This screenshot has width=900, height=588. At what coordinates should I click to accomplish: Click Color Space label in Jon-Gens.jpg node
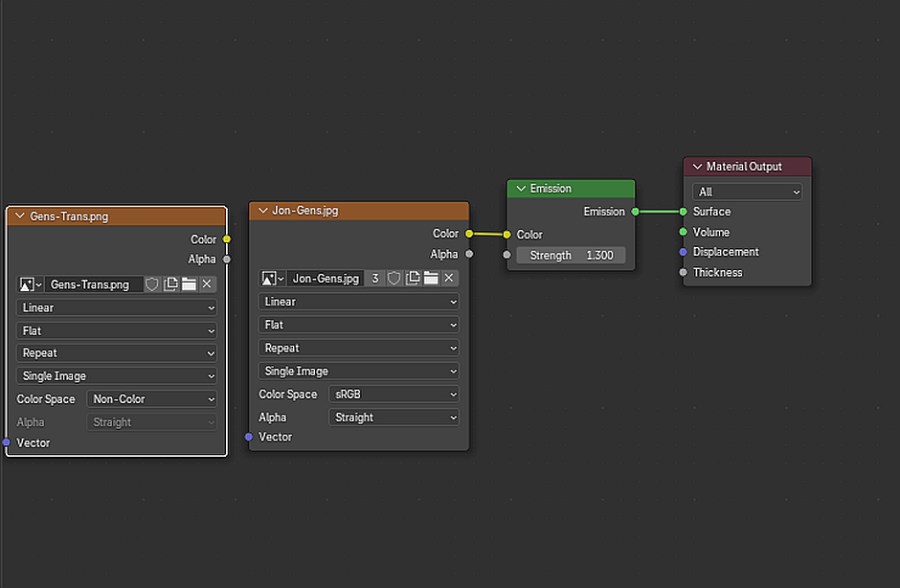(x=287, y=395)
